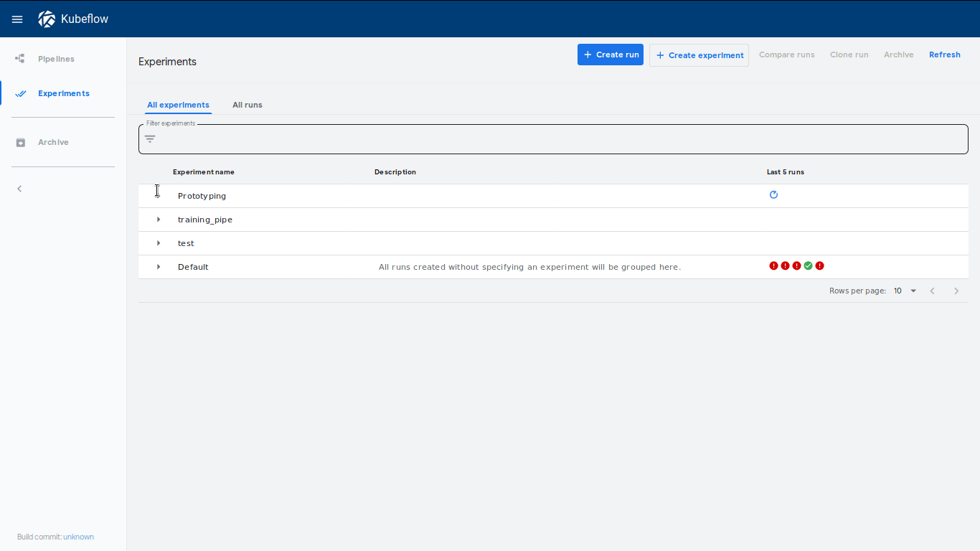The height and width of the screenshot is (551, 980).
Task: Click the running status icon for Prototyping
Action: 773,195
